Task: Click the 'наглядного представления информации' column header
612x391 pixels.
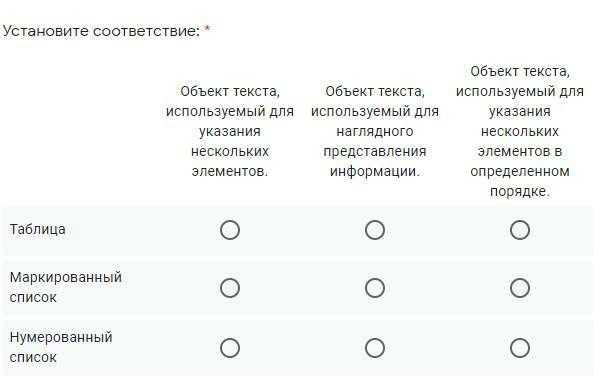Action: (375, 131)
